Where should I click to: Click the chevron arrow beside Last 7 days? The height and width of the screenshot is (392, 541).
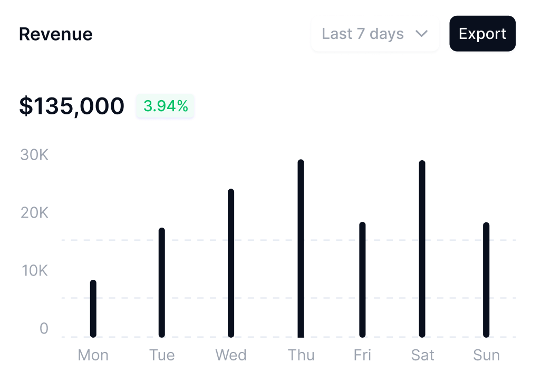(x=421, y=34)
